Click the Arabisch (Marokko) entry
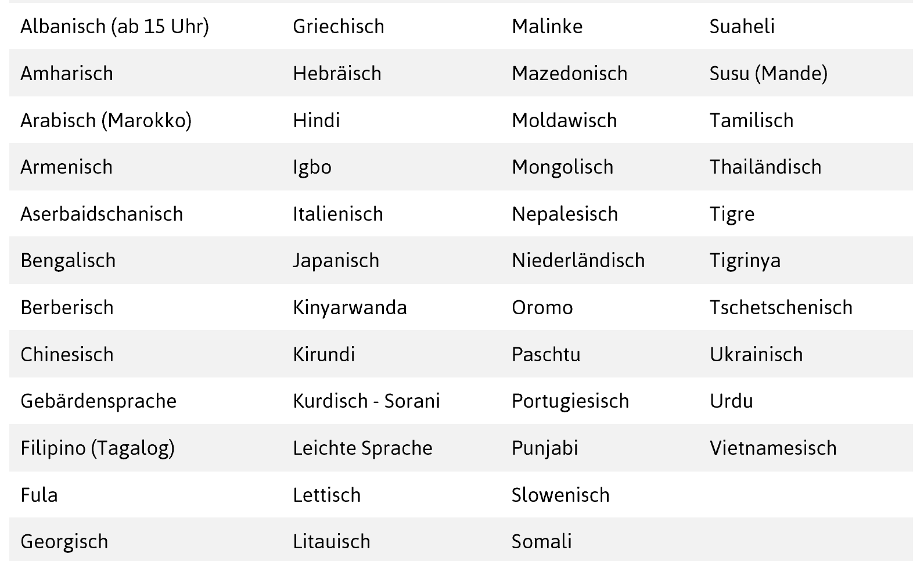 (x=106, y=121)
